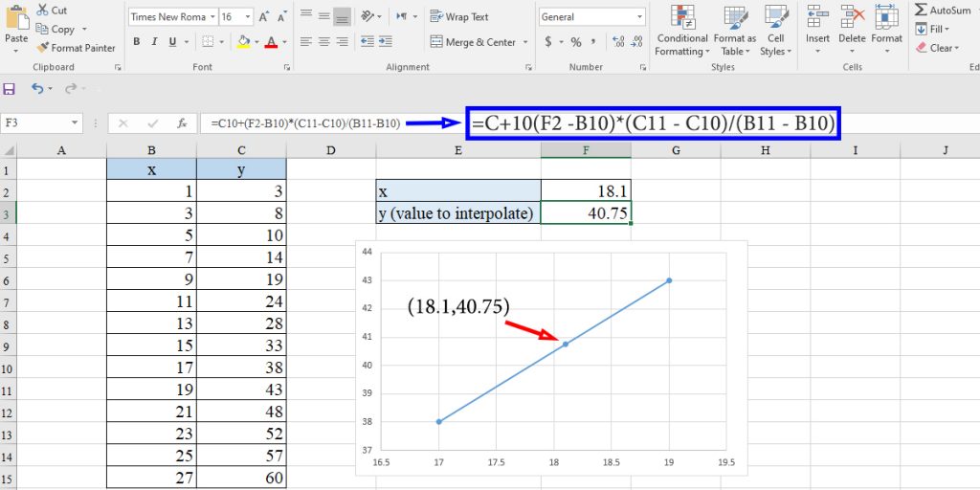980x490 pixels.
Task: Open Conditional Formatting menu
Action: pyautogui.click(x=682, y=30)
